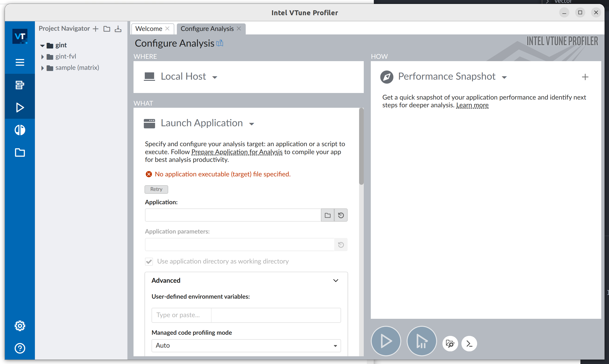The height and width of the screenshot is (364, 609).
Task: Open the Local Host dropdown
Action: click(215, 77)
